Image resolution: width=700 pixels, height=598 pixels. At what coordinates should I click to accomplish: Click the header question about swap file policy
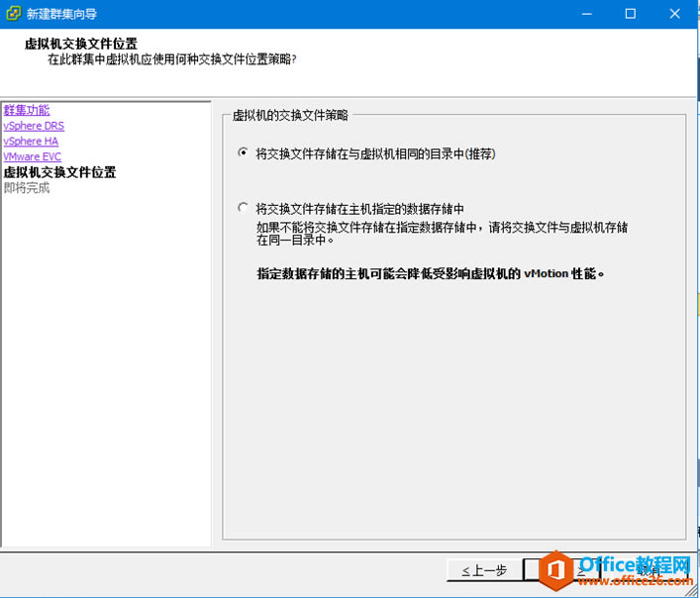click(172, 59)
